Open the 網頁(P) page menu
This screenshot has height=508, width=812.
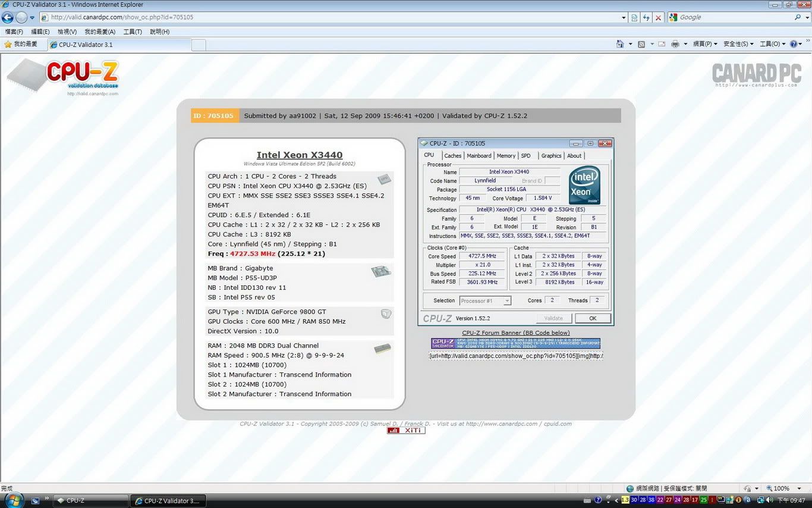[705, 44]
